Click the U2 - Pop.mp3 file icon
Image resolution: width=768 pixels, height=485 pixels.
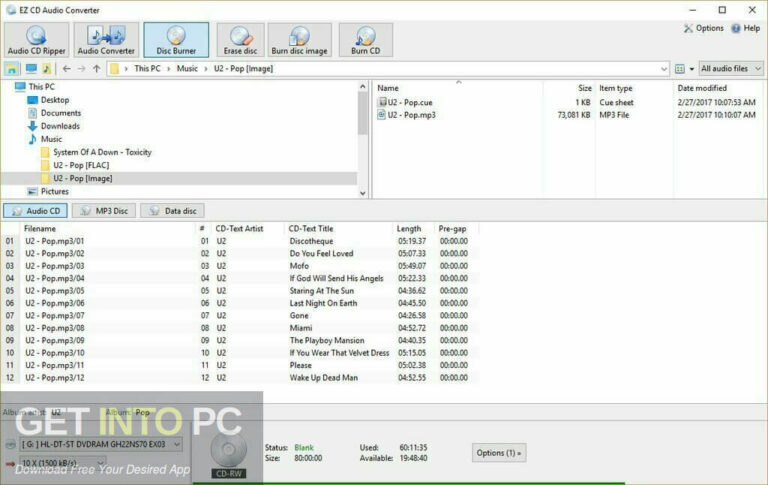382,115
